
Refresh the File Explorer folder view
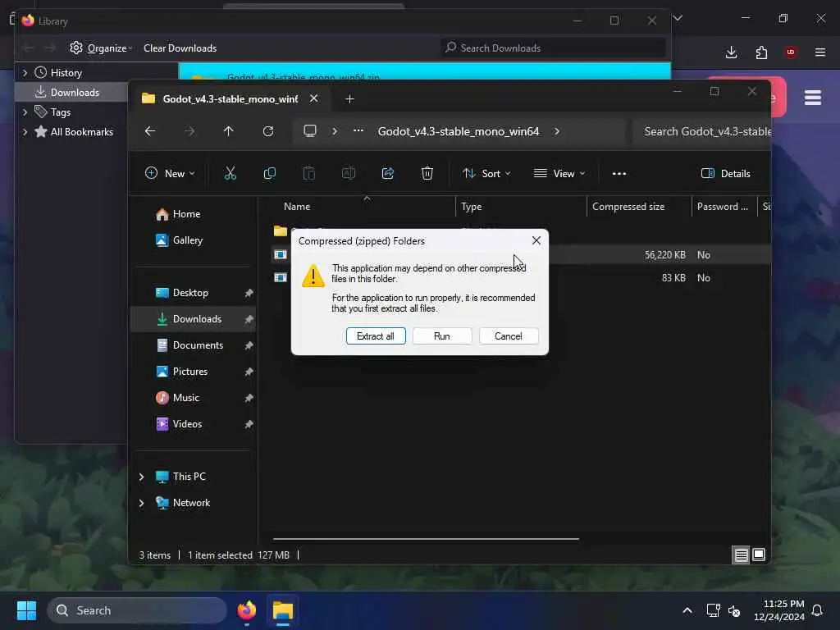[268, 131]
